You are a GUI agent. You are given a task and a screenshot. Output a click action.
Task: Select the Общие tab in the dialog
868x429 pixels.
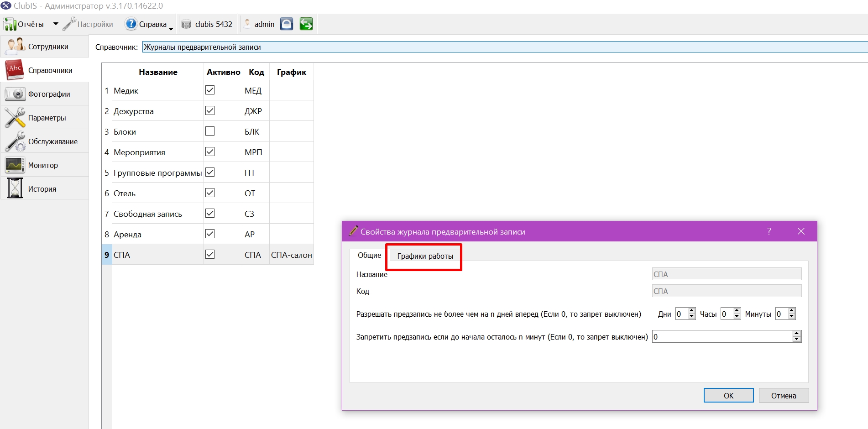[369, 255]
